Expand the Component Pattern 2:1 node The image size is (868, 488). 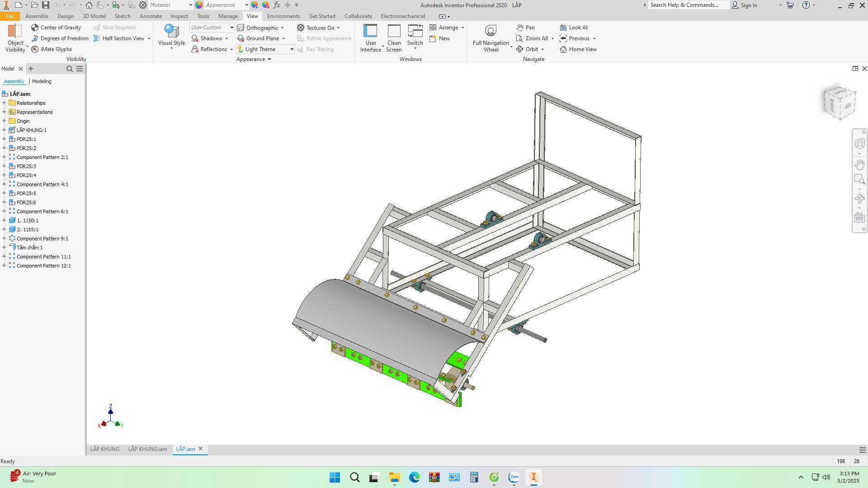click(x=4, y=157)
